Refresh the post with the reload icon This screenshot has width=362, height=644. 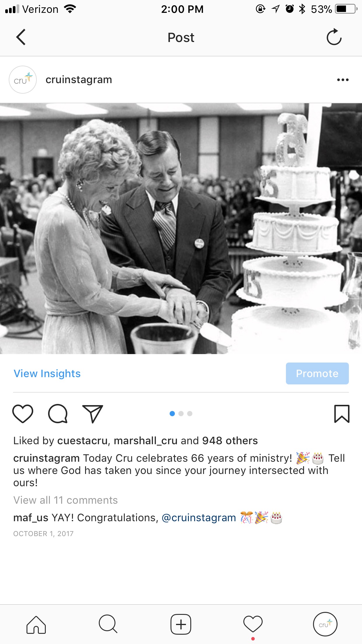pos(334,37)
